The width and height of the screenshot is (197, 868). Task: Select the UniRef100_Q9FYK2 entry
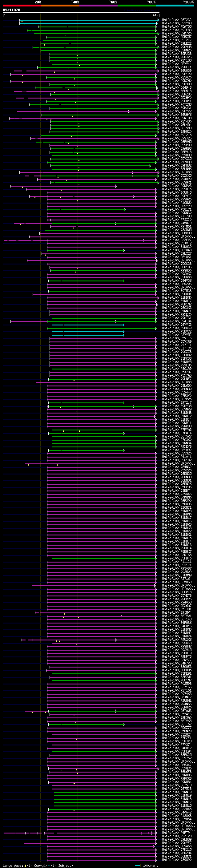pyautogui.click(x=177, y=111)
